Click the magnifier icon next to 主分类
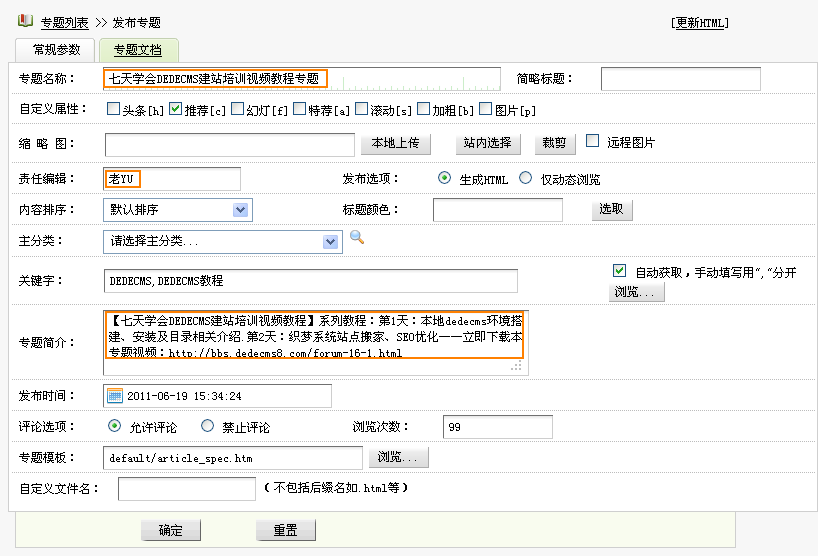The width and height of the screenshot is (818, 556). click(356, 238)
